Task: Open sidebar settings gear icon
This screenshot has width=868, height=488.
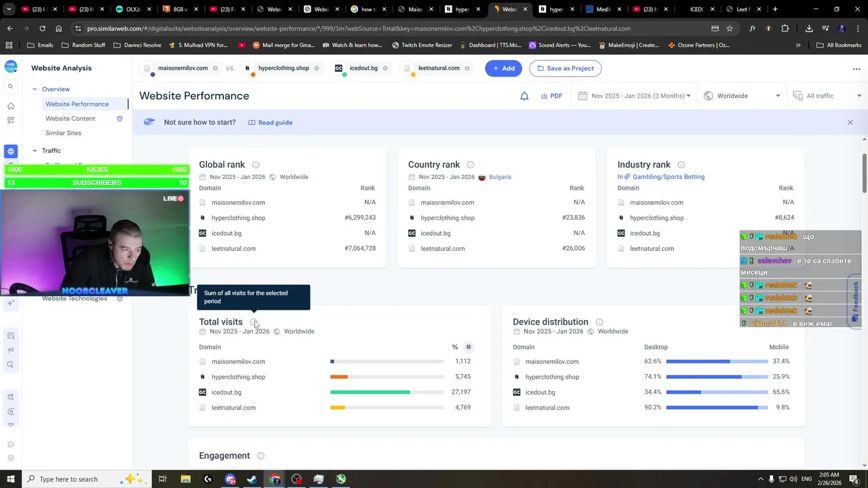Action: 10,458
